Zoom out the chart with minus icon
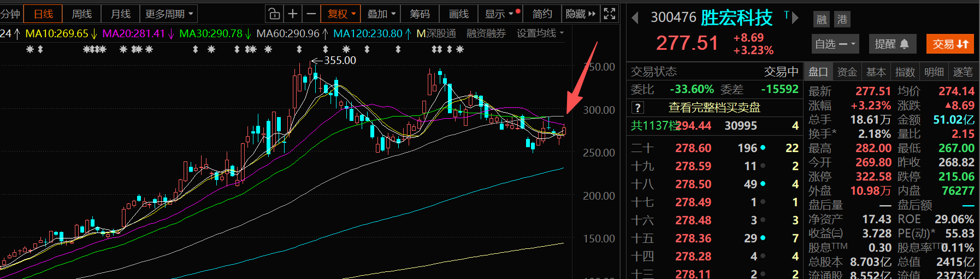This screenshot has width=980, height=279. (x=311, y=14)
